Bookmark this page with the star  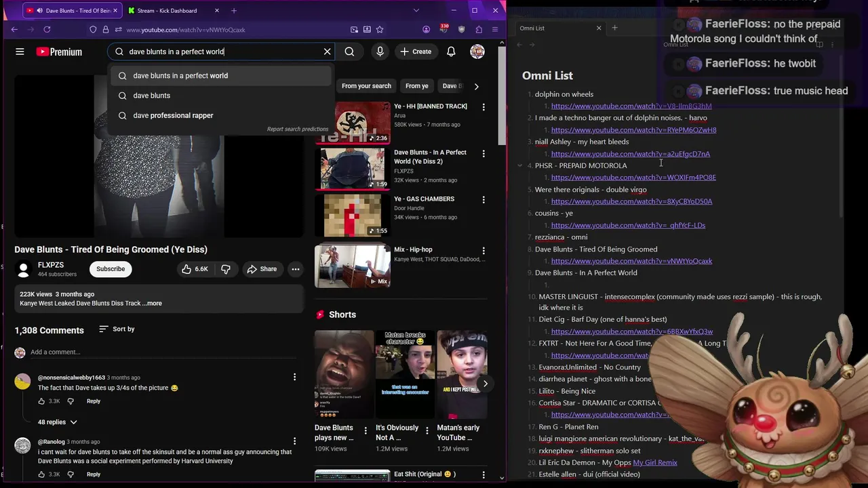380,29
